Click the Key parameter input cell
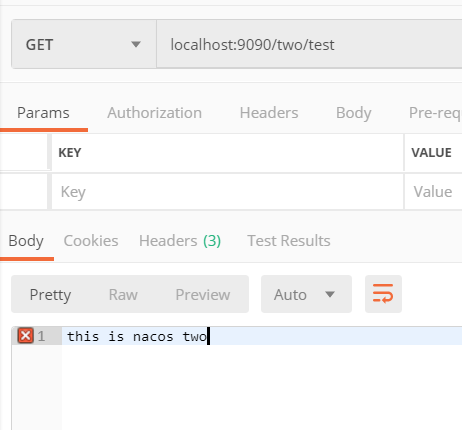The width and height of the screenshot is (462, 430). pyautogui.click(x=228, y=192)
